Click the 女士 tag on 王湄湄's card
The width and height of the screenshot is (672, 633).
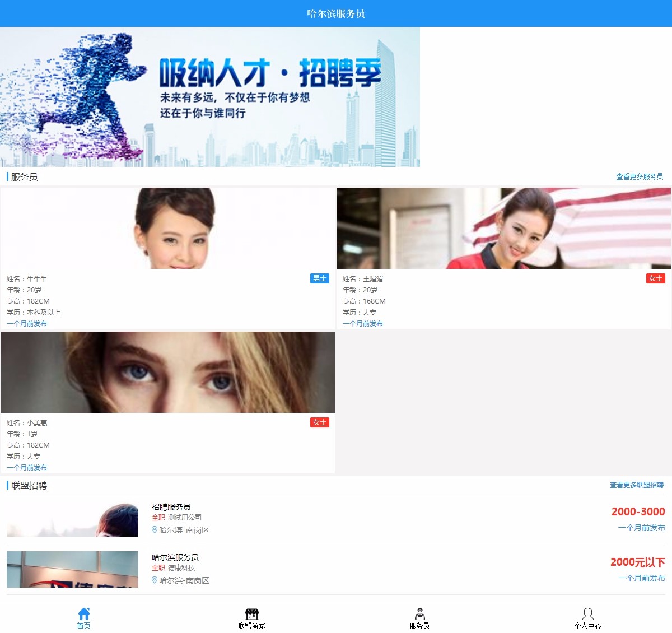[655, 278]
